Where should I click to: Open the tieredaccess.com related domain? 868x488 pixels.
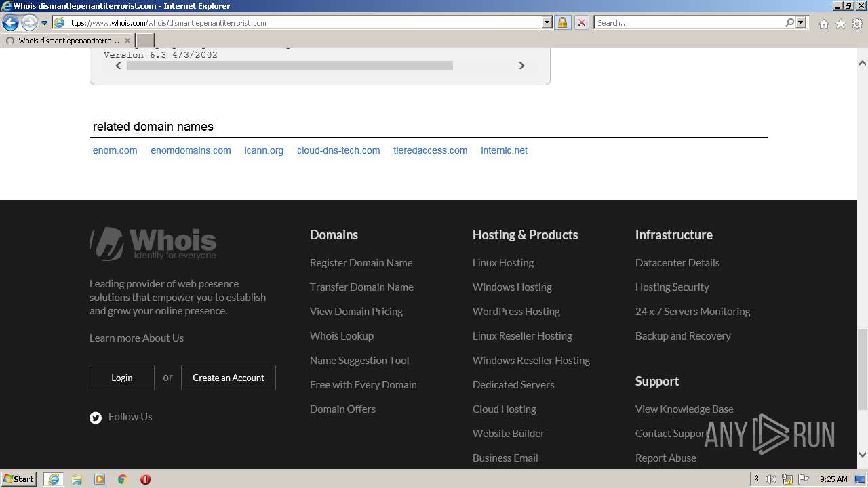point(430,150)
